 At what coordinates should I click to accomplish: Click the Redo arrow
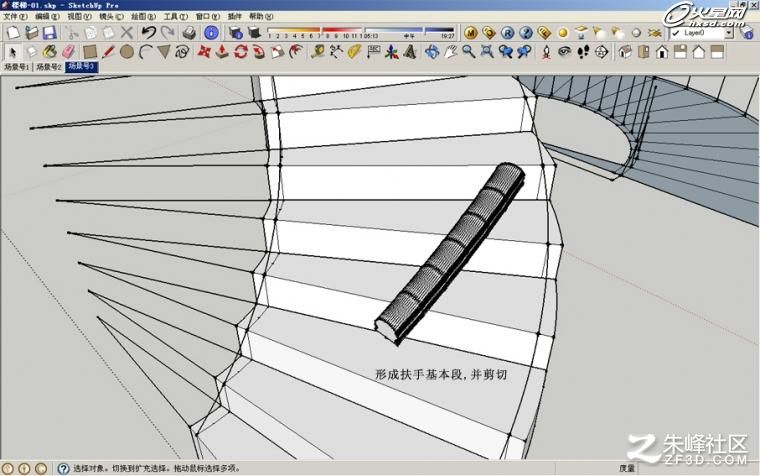(x=168, y=33)
